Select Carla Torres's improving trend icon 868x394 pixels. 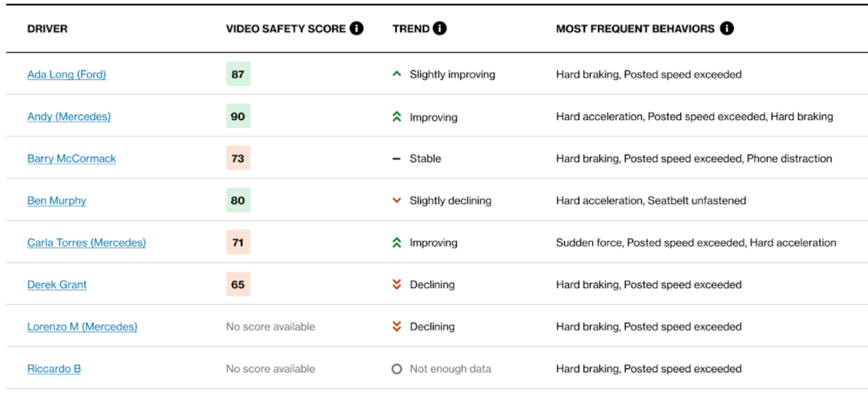pyautogui.click(x=398, y=242)
